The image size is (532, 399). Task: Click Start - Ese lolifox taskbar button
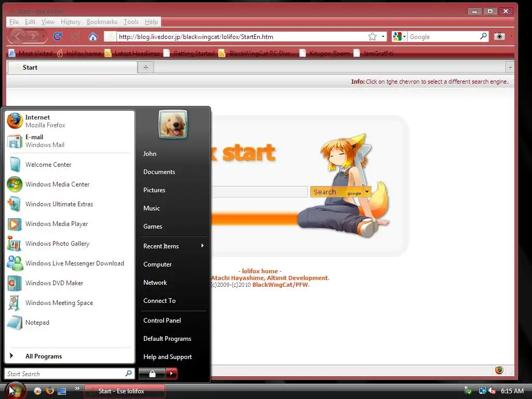125,391
